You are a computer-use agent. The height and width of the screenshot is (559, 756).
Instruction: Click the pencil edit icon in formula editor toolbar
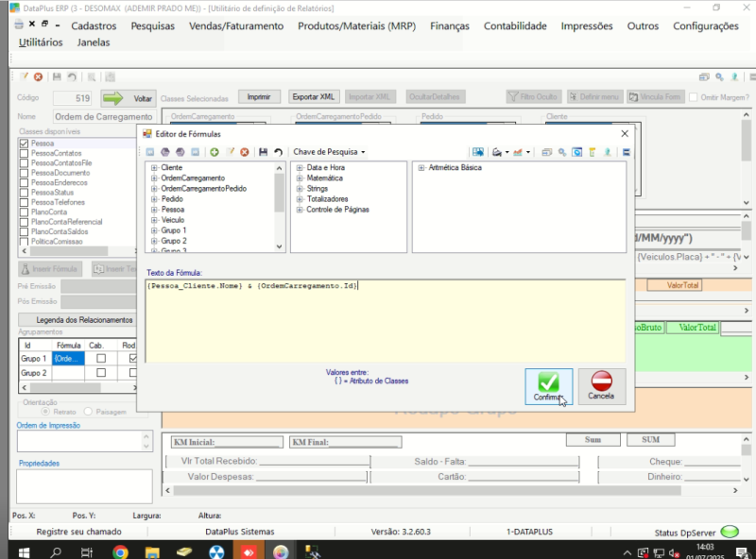click(x=231, y=152)
